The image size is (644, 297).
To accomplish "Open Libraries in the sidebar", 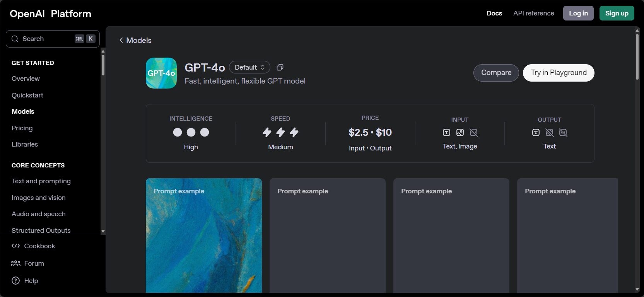I will coord(25,144).
